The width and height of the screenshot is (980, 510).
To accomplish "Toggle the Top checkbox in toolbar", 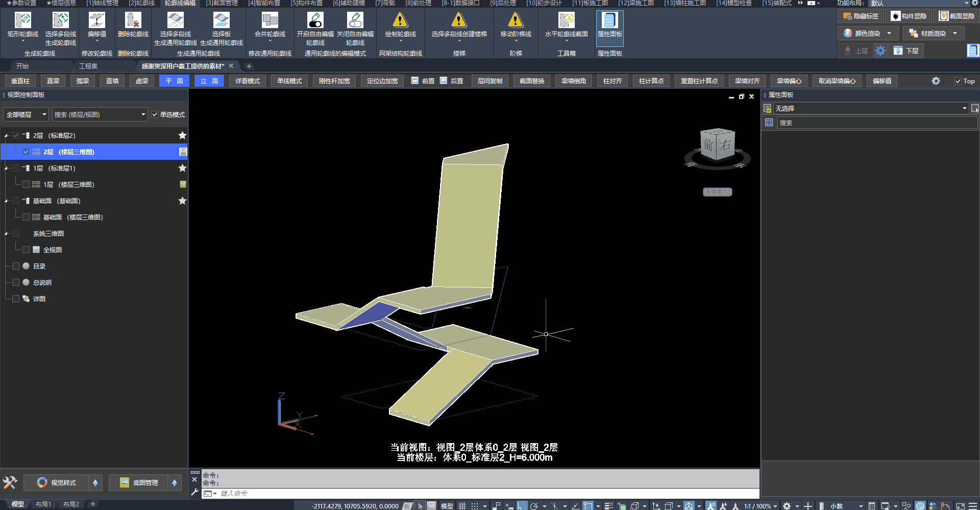I will pos(958,81).
